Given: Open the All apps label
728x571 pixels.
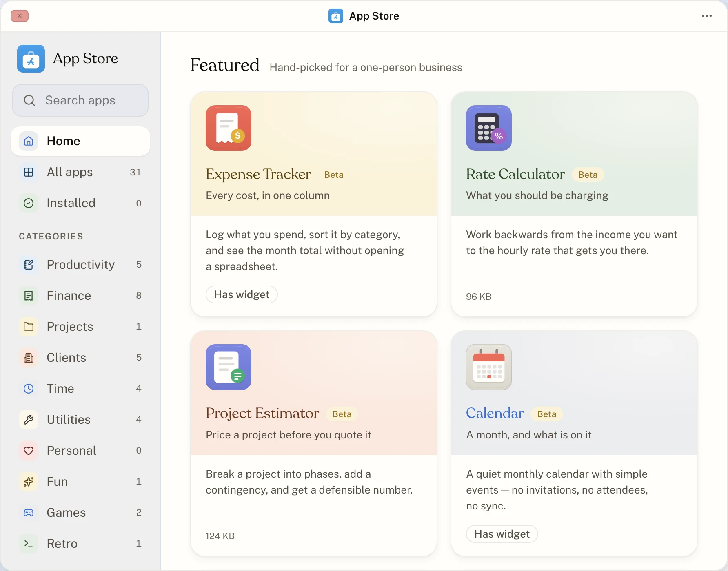Looking at the screenshot, I should coord(70,172).
